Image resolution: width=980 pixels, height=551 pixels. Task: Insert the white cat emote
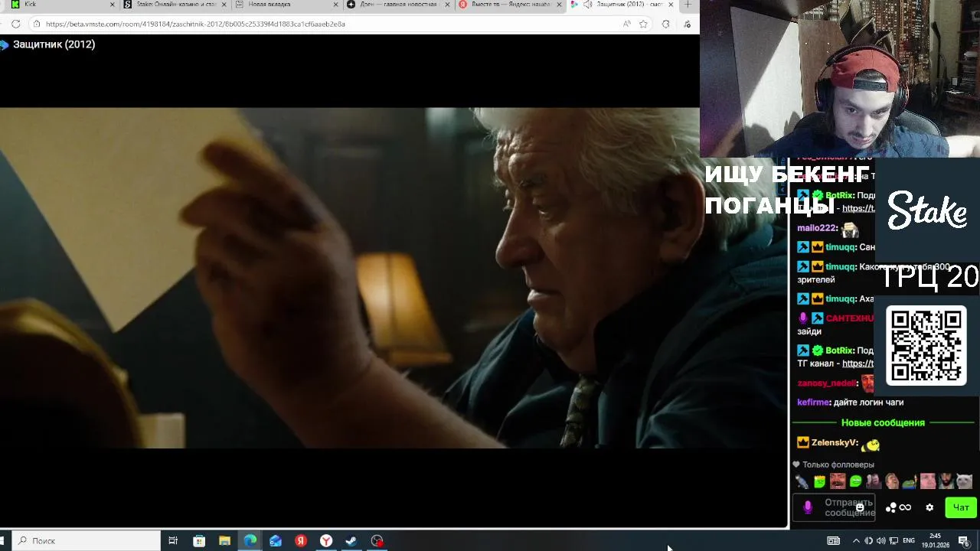click(x=964, y=481)
